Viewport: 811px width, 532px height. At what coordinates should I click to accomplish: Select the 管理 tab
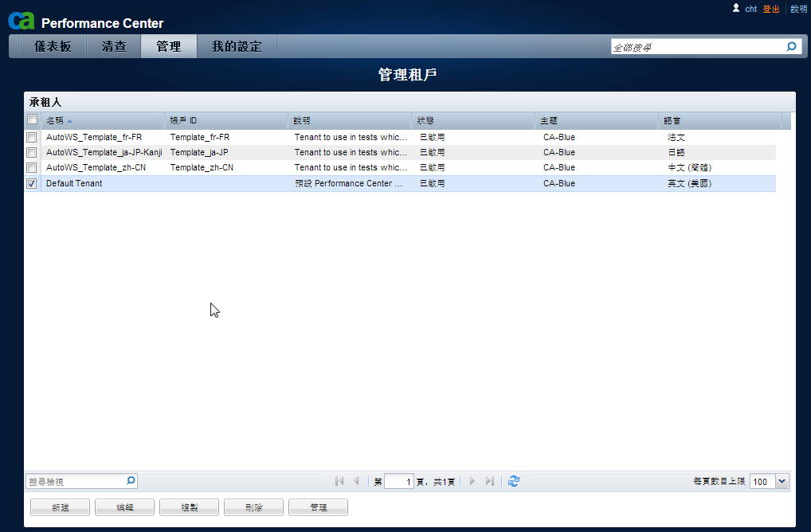click(169, 46)
